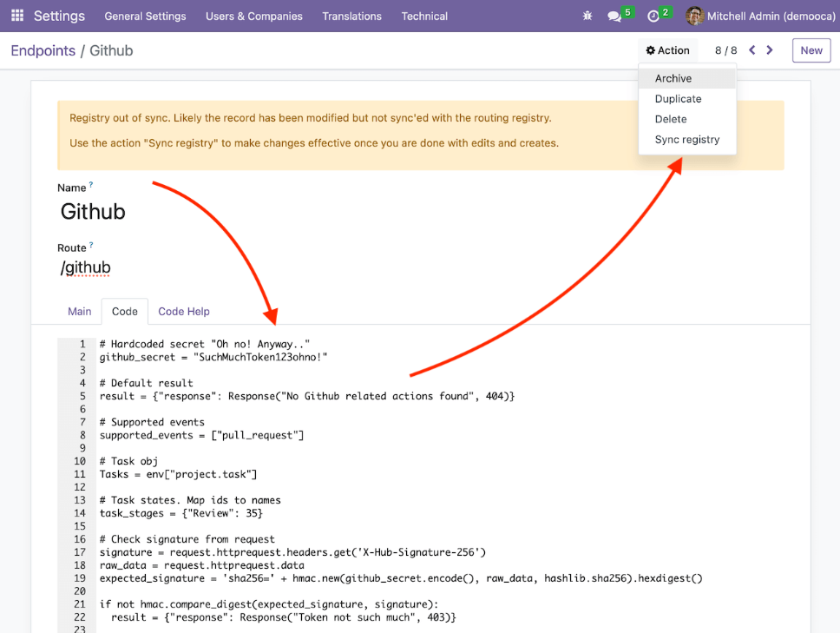The height and width of the screenshot is (633, 840).
Task: Click the next record arrow
Action: (769, 49)
